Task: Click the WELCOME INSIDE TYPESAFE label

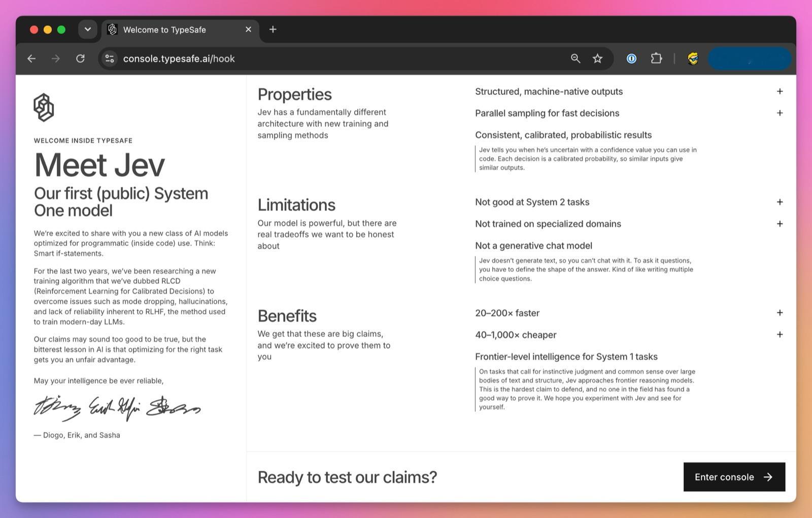Action: point(83,141)
